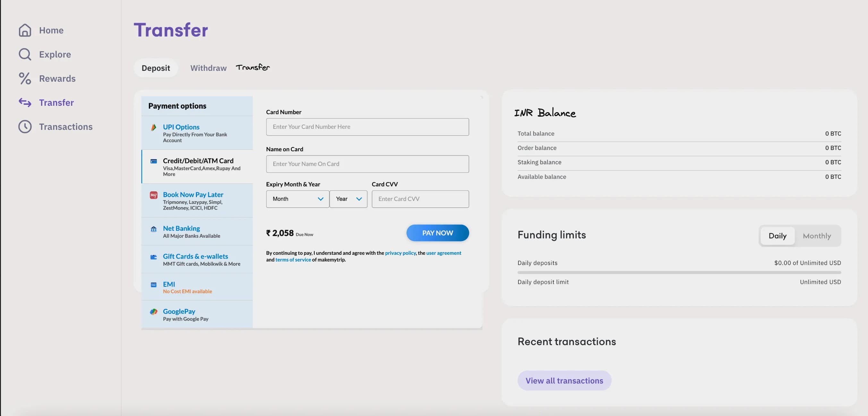Click the Enter Card CVV field

[x=420, y=199]
